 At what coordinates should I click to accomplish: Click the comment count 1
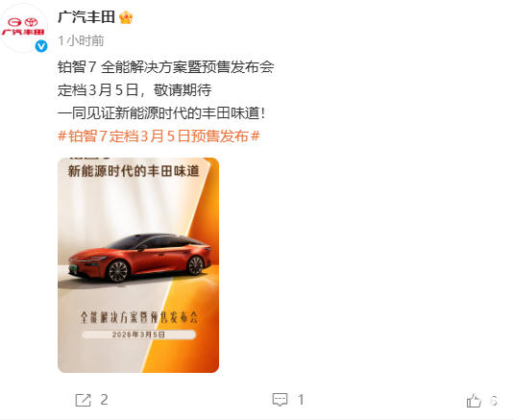(x=301, y=400)
